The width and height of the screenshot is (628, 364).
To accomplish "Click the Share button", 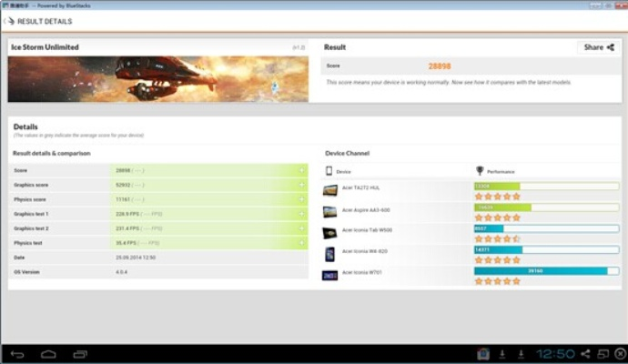I will click(598, 47).
